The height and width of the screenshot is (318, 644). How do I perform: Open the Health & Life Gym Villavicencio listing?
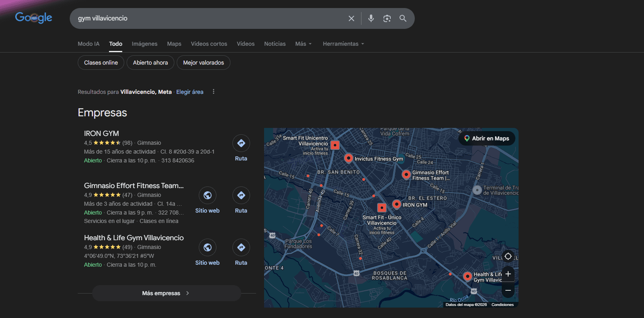tap(134, 238)
